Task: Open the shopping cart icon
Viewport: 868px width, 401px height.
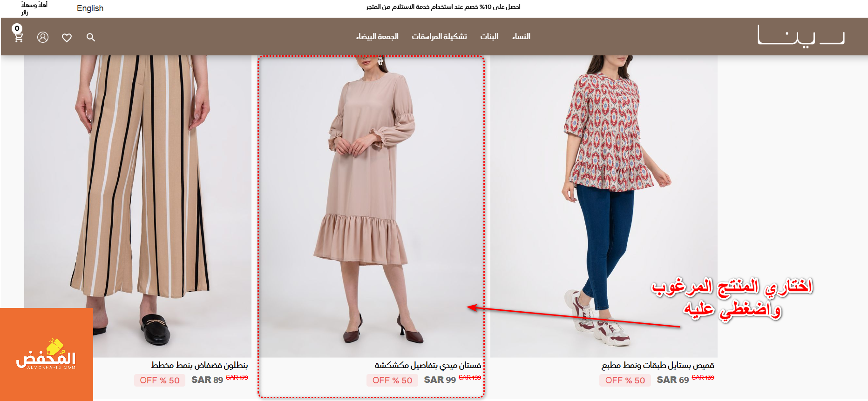Action: pyautogui.click(x=18, y=34)
